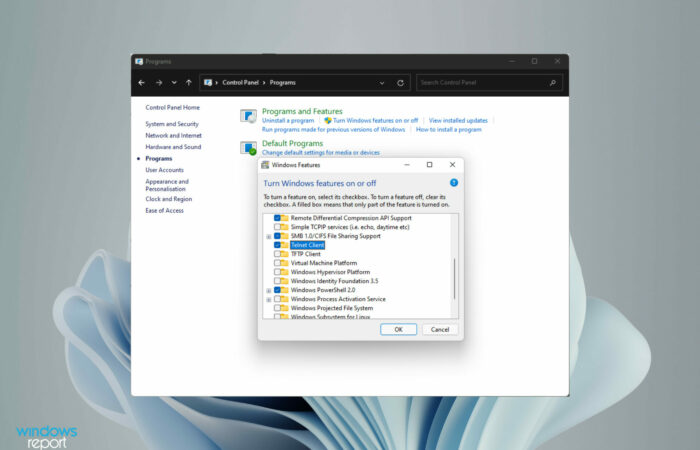
Task: Refresh the Control Panel address bar
Action: [400, 83]
